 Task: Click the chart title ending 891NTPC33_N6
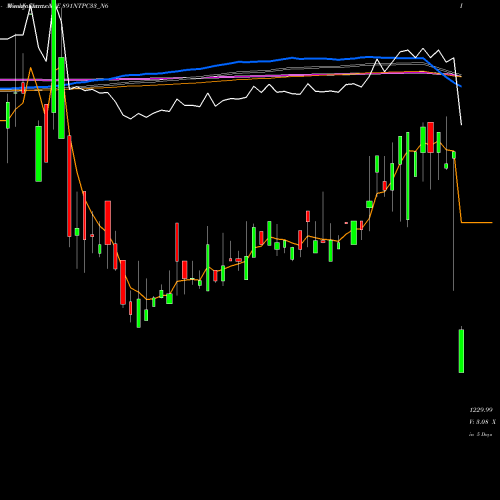pyautogui.click(x=58, y=6)
